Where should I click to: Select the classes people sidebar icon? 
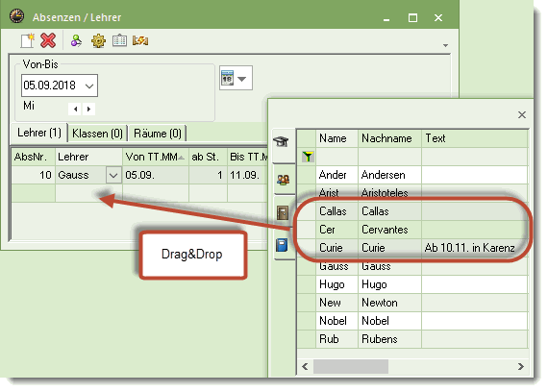click(x=283, y=180)
